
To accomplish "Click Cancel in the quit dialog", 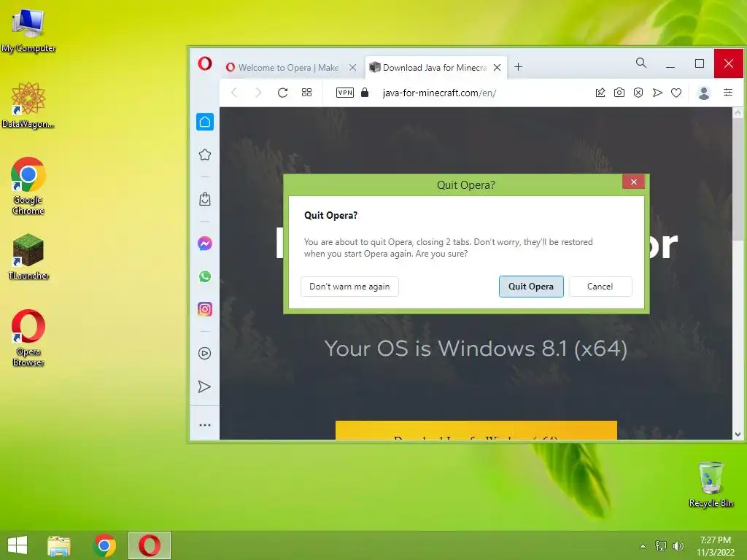I will click(x=600, y=286).
